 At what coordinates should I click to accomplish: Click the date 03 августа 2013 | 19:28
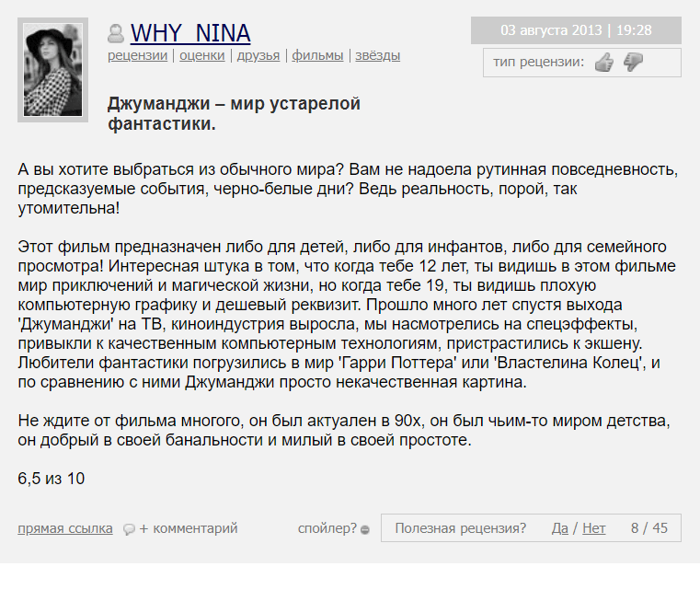tap(576, 30)
